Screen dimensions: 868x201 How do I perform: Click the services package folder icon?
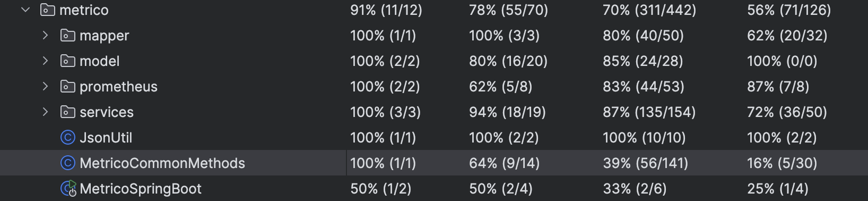coord(68,112)
